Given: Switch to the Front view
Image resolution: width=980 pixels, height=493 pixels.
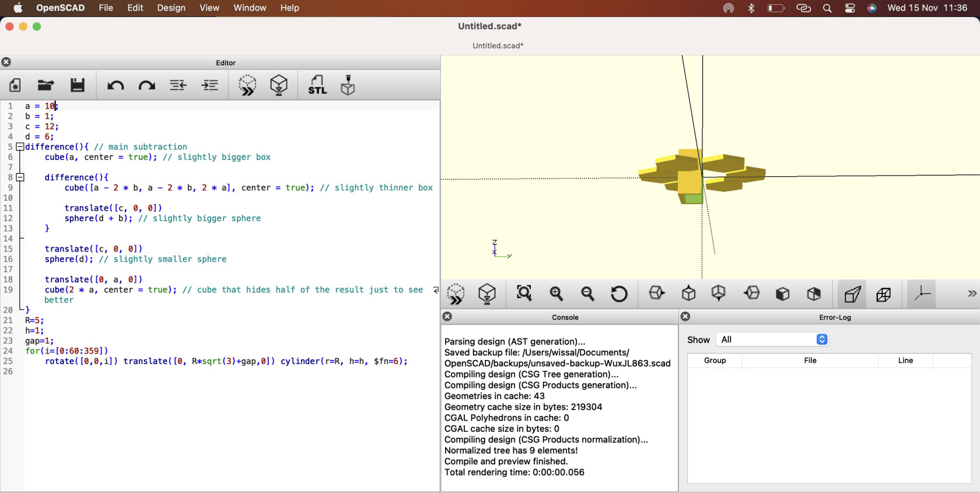Looking at the screenshot, I should pos(783,294).
